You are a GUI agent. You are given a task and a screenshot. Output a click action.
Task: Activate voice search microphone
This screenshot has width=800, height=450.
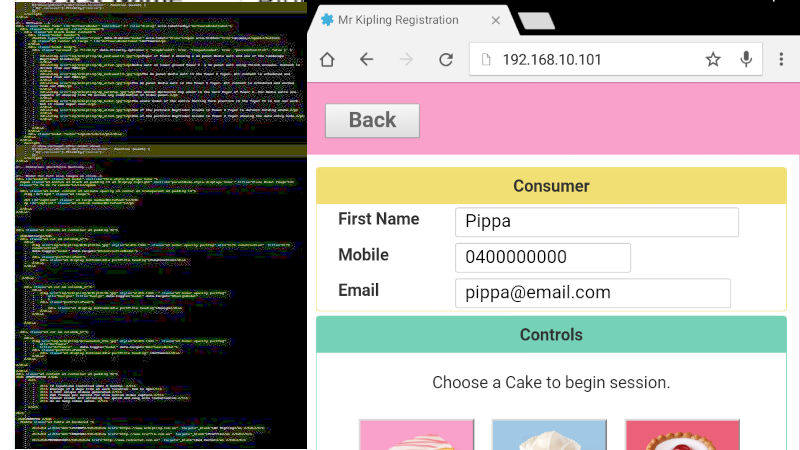click(x=746, y=60)
